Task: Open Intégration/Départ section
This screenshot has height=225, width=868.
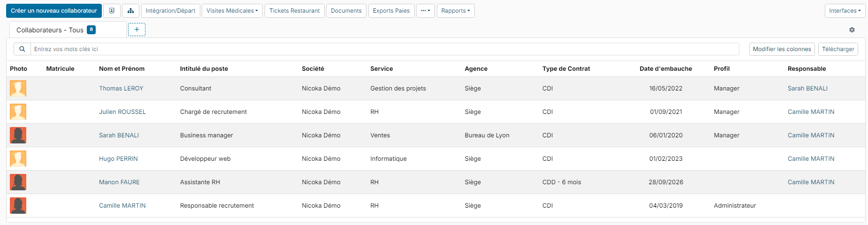Action: pyautogui.click(x=170, y=11)
